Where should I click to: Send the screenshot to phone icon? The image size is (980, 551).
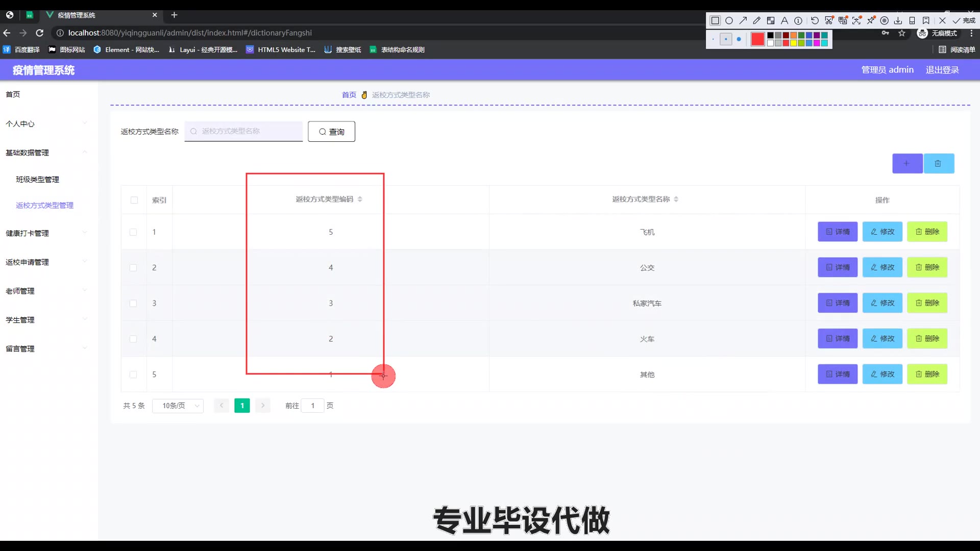912,21
